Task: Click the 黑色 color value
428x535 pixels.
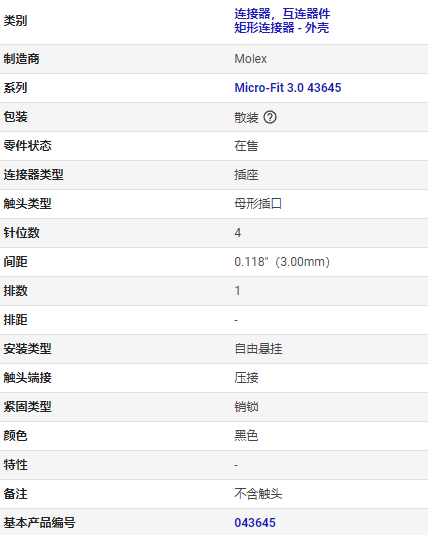Action: point(246,436)
